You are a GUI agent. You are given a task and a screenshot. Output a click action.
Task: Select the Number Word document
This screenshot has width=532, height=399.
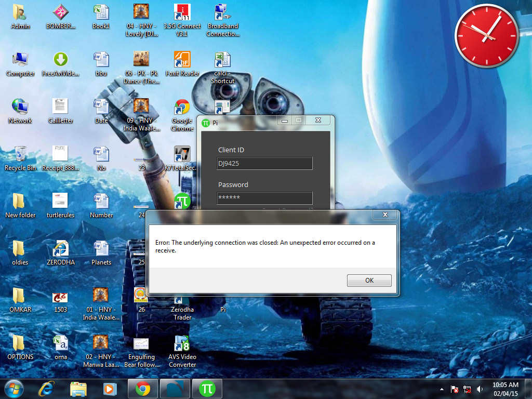click(101, 206)
